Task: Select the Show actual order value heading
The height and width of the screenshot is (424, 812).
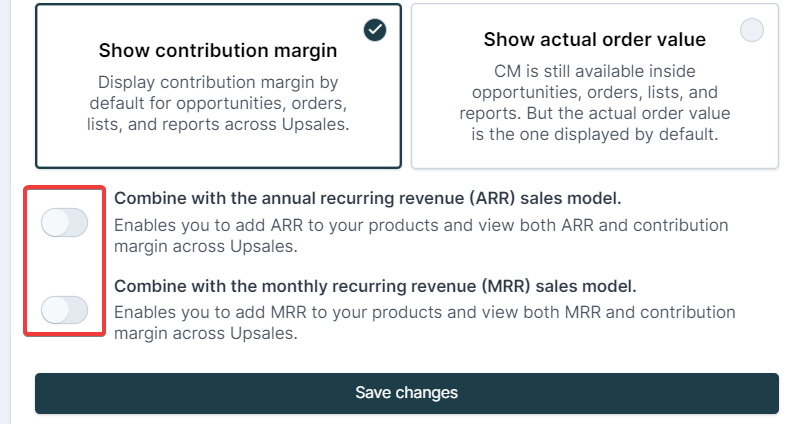Action: [594, 40]
